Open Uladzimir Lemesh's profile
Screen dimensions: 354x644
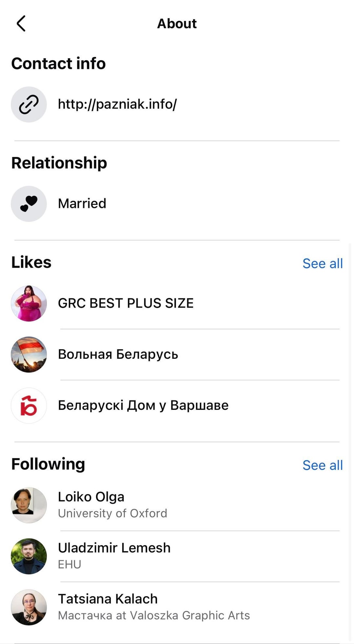point(114,548)
